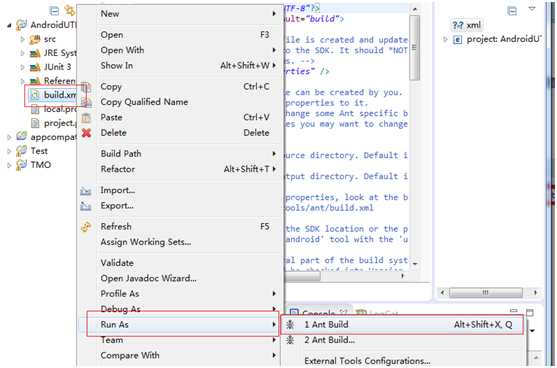Click the AndroidUT project folder icon
Image resolution: width=557 pixels, height=368 pixels.
pos(21,25)
